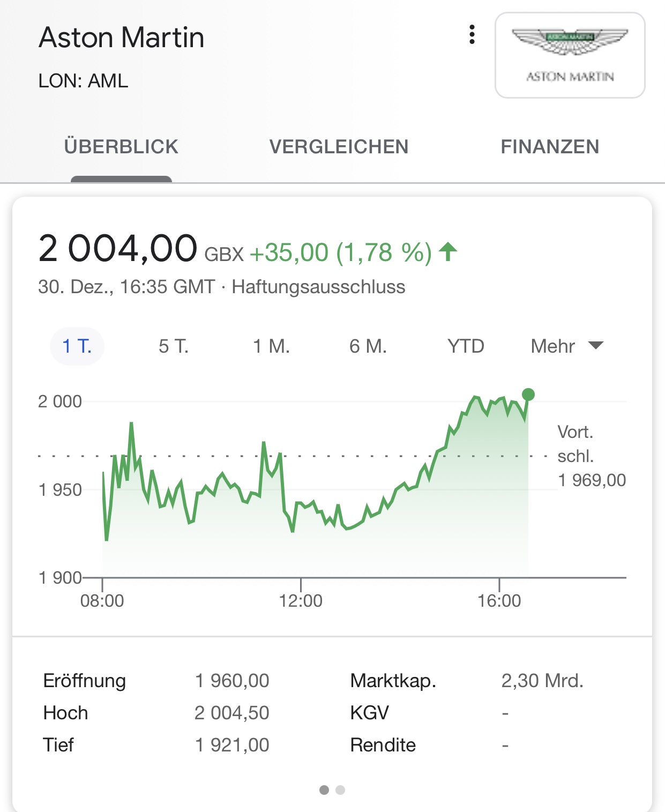Click the Mehr dropdown arrow
The image size is (665, 812).
596,345
